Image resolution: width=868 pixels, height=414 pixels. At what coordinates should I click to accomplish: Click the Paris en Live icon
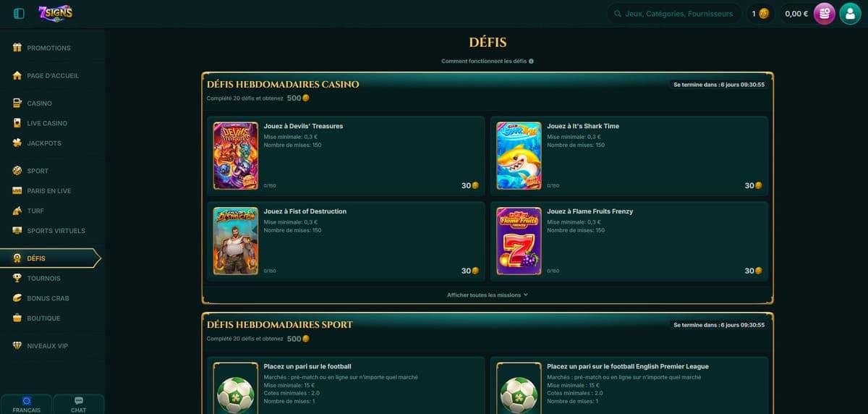(x=17, y=191)
